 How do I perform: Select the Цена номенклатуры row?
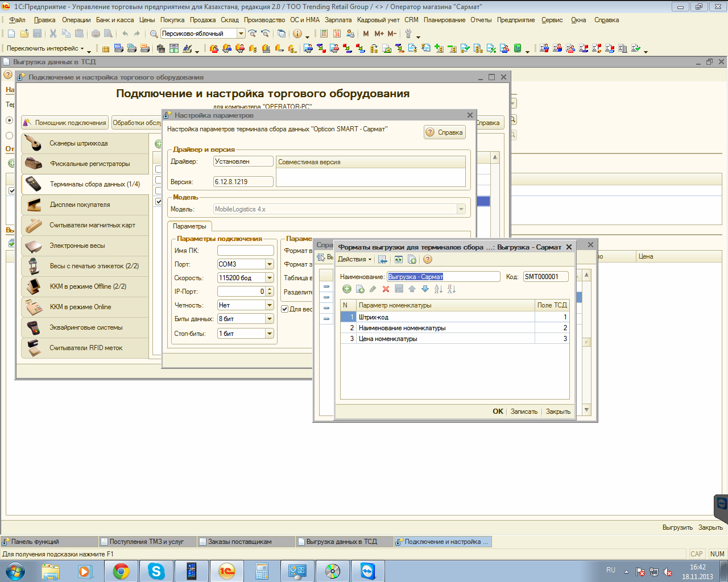455,339
